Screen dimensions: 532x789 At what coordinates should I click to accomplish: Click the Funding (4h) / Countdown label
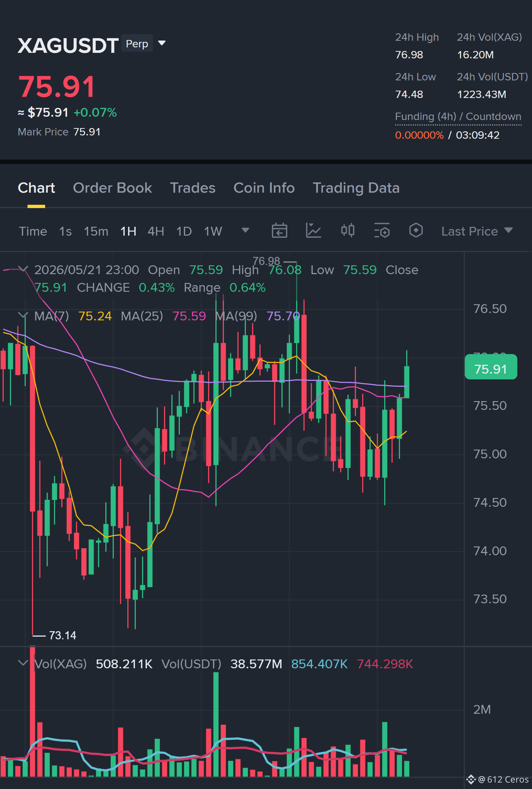458,117
